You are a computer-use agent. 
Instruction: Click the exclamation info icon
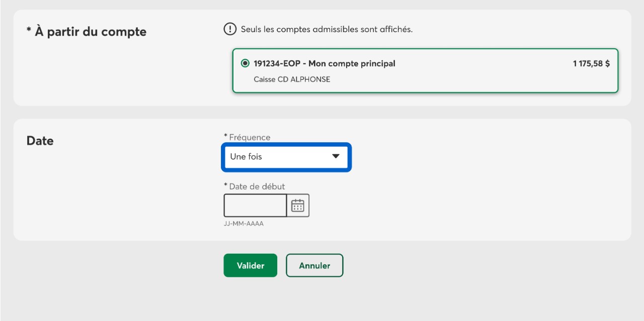click(x=230, y=29)
